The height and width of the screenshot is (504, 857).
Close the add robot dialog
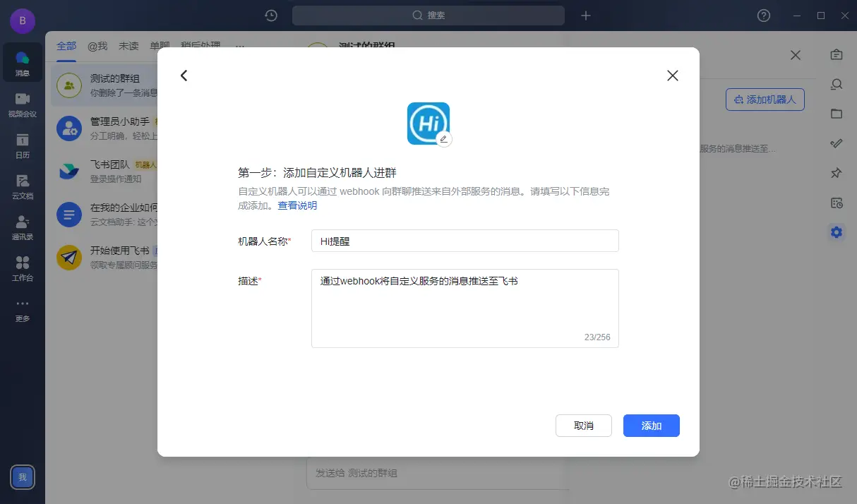673,76
